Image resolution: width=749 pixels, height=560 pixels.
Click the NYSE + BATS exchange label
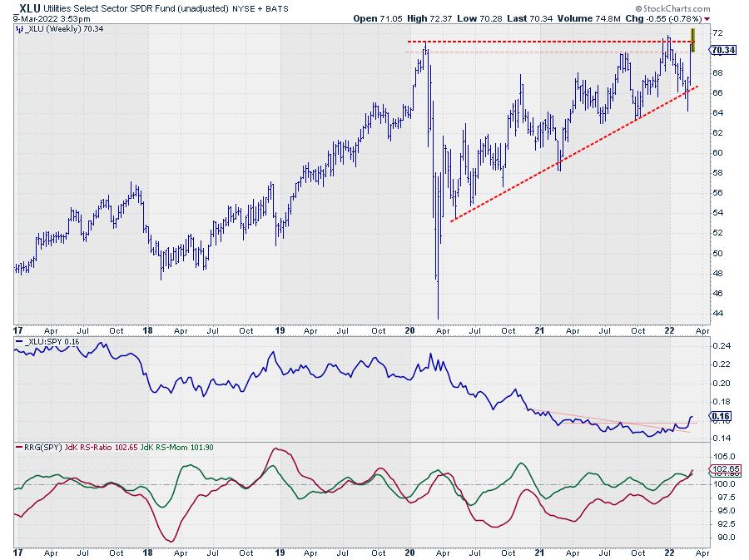click(x=260, y=8)
